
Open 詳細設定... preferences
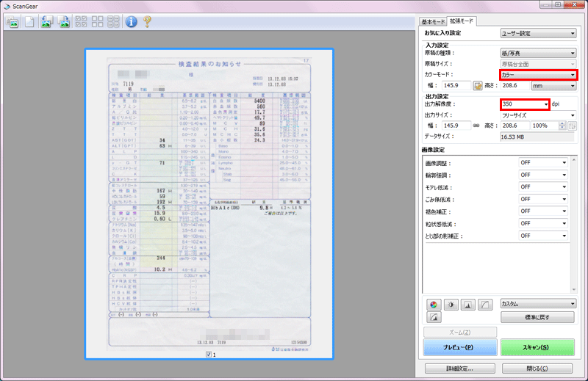click(460, 369)
